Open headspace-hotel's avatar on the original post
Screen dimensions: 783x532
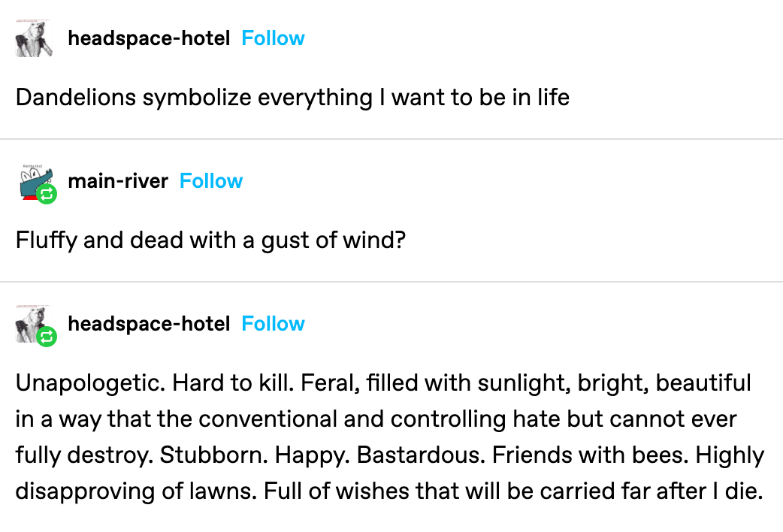click(x=34, y=38)
